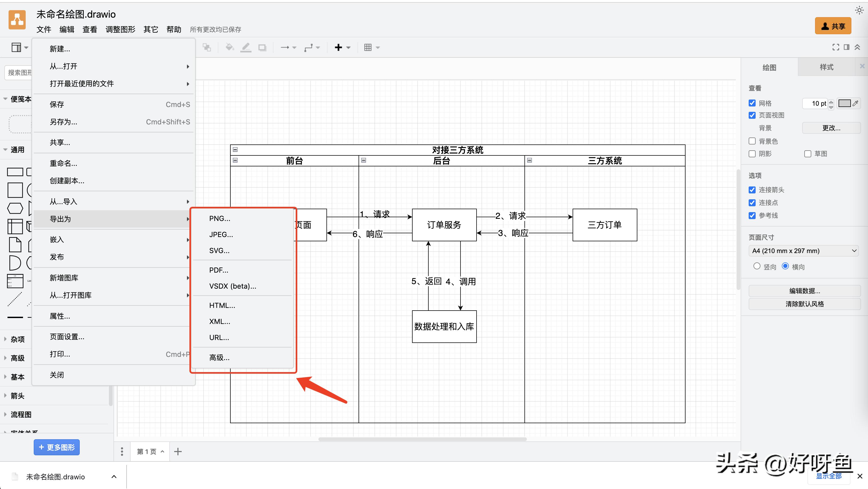Click the 更多图形 button
This screenshot has height=489, width=868.
57,447
